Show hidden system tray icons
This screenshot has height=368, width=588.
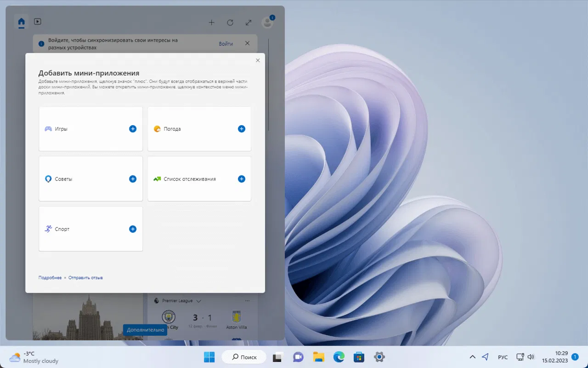pyautogui.click(x=472, y=357)
